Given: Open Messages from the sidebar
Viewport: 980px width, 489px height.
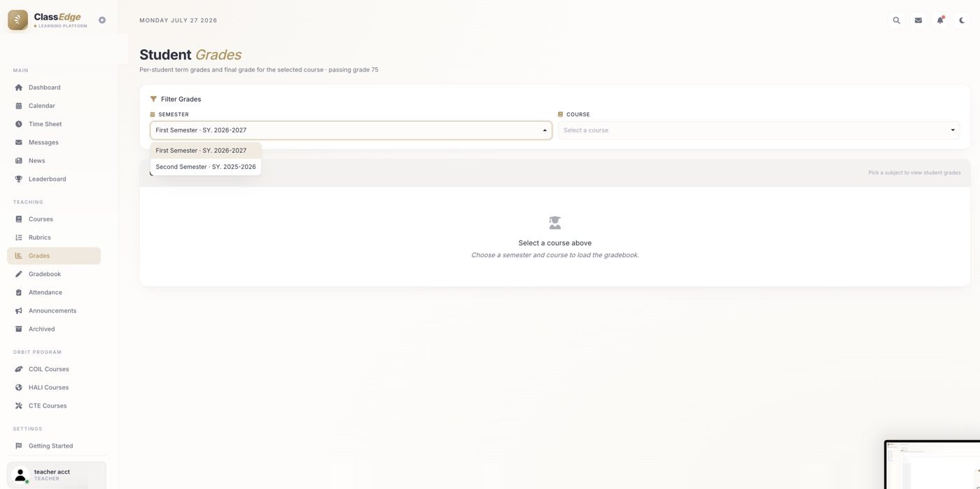Looking at the screenshot, I should pos(54,142).
